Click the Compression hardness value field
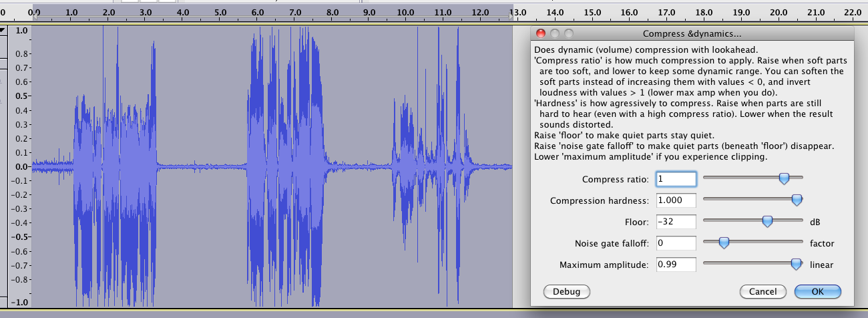The height and width of the screenshot is (318, 868). [x=676, y=200]
